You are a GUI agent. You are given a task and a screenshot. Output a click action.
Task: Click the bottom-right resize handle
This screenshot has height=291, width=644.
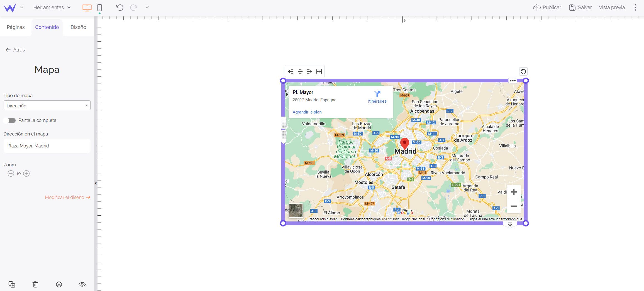tap(526, 223)
